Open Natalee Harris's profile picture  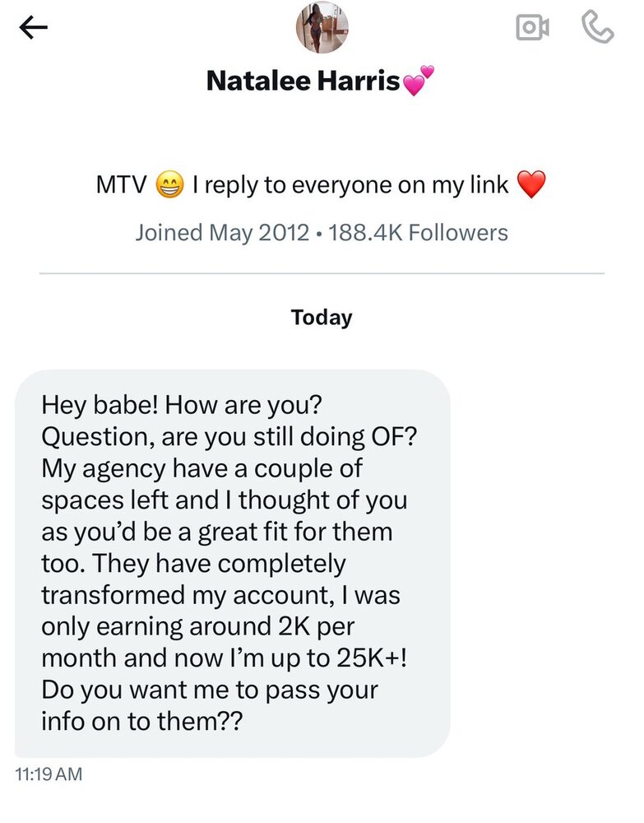(322, 27)
